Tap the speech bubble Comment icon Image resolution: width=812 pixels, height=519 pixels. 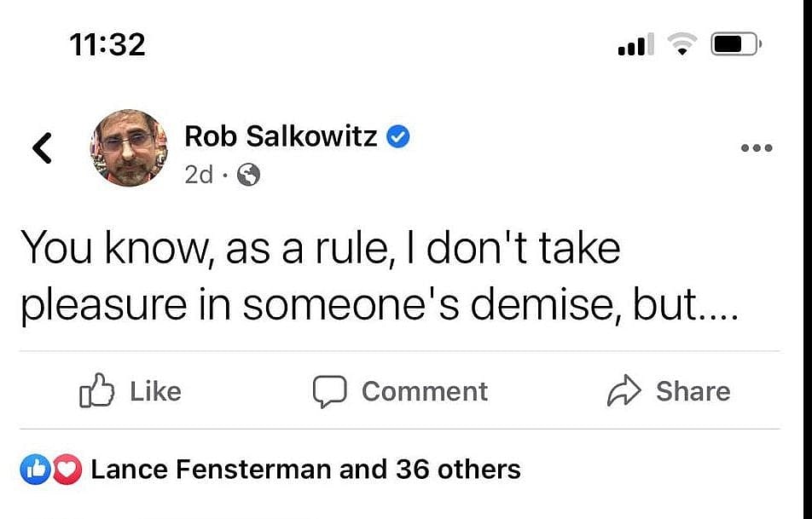coord(329,391)
